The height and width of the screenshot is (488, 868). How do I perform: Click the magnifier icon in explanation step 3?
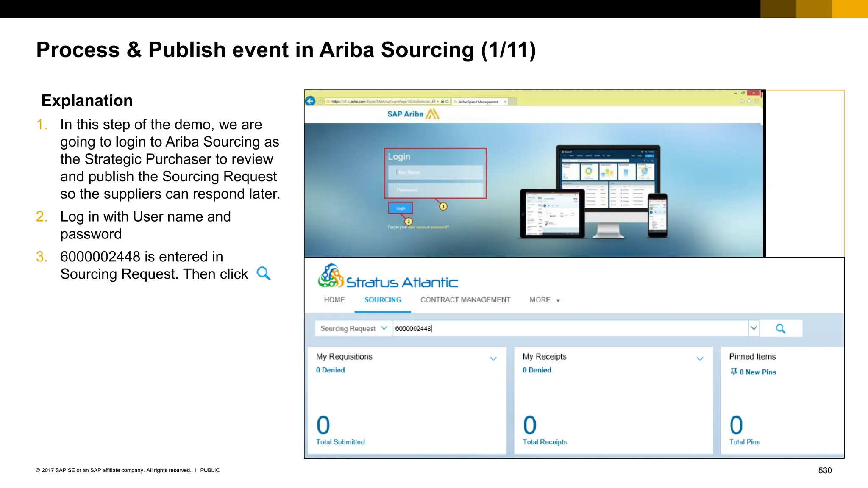(x=264, y=274)
